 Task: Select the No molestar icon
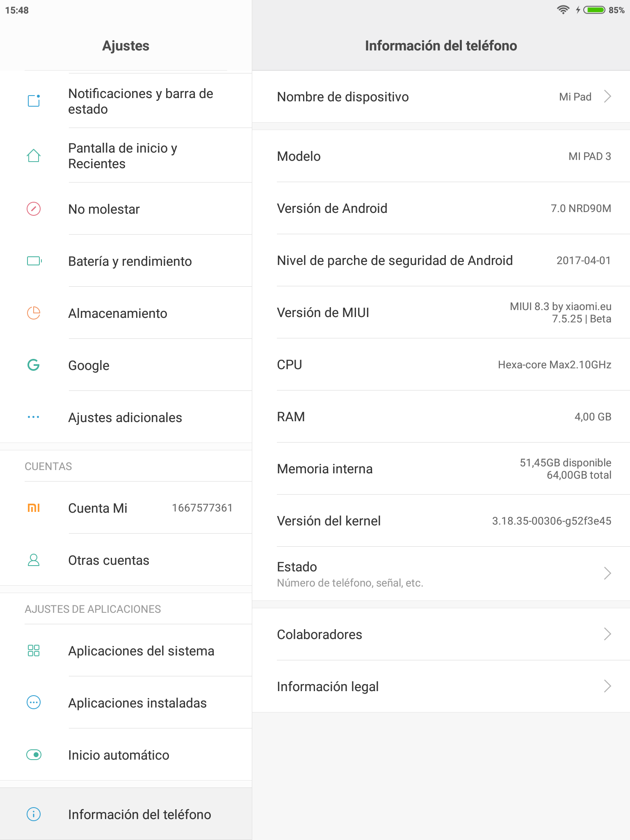pyautogui.click(x=34, y=209)
